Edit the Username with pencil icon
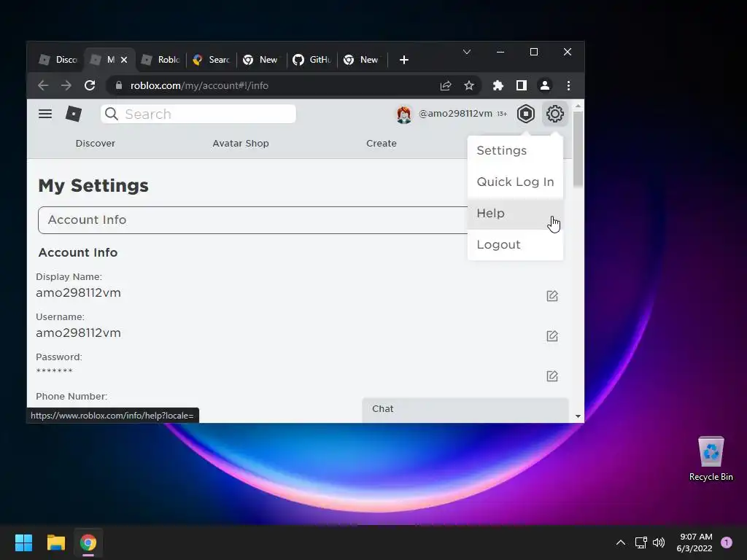The height and width of the screenshot is (560, 747). pyautogui.click(x=551, y=335)
